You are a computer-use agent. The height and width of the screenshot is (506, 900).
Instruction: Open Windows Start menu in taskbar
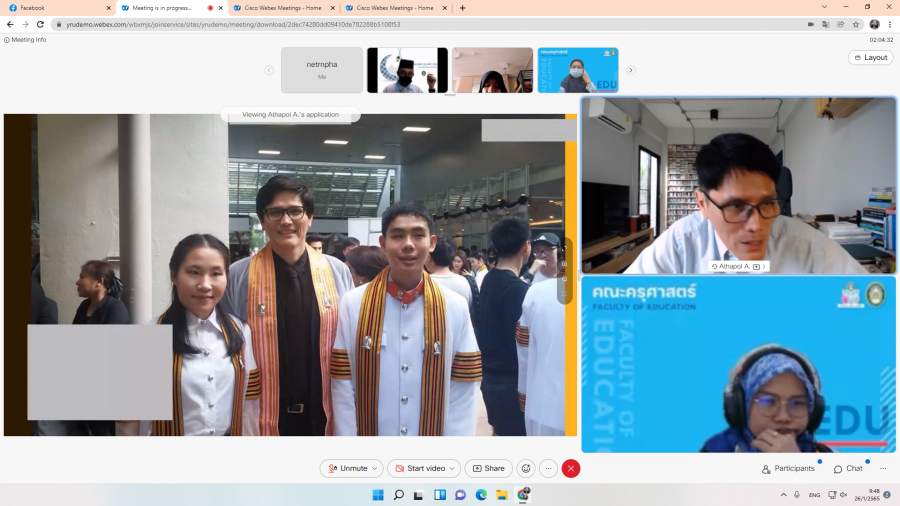(378, 494)
